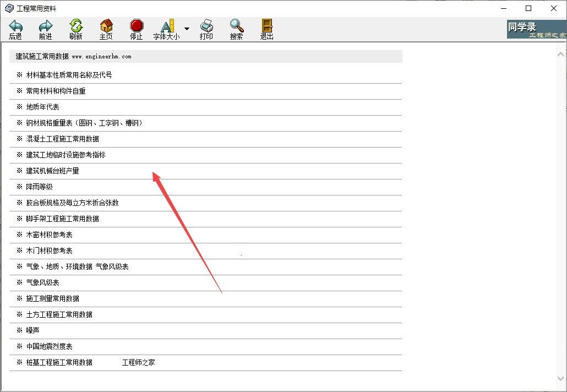Click the scrollbar down arrow

(x=560, y=378)
